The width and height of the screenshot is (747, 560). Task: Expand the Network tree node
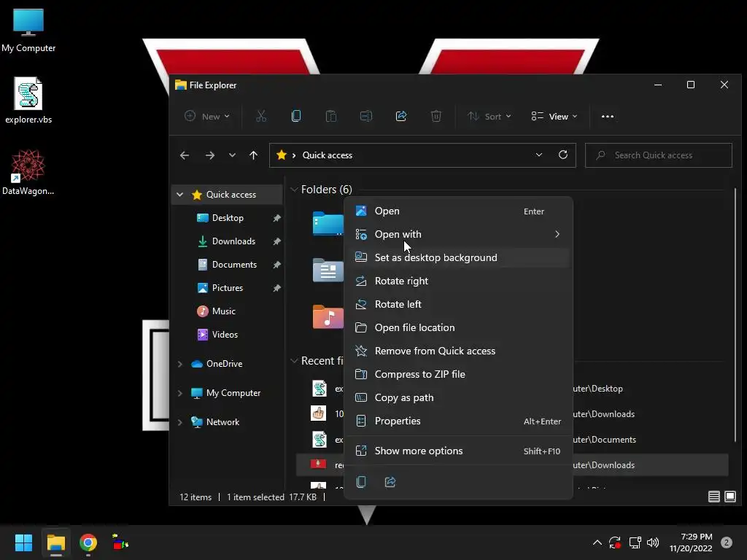179,422
